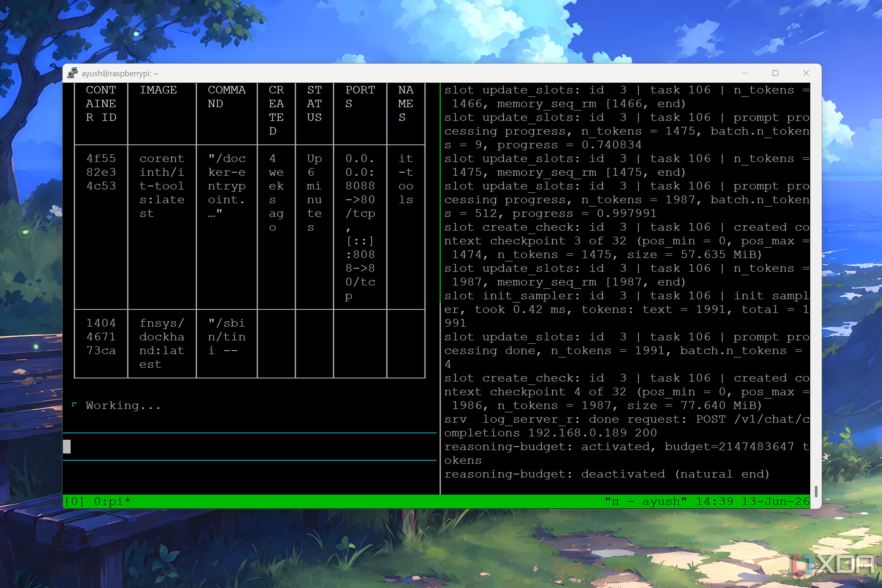882x588 pixels.
Task: Click the log line 'progress = 0.997991'
Action: [585, 213]
